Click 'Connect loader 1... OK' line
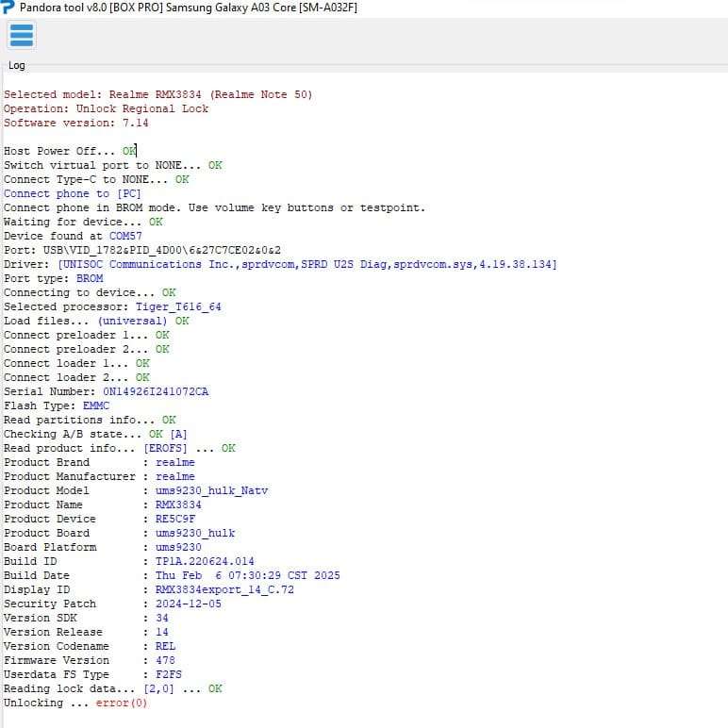This screenshot has height=728, width=728. (x=76, y=364)
